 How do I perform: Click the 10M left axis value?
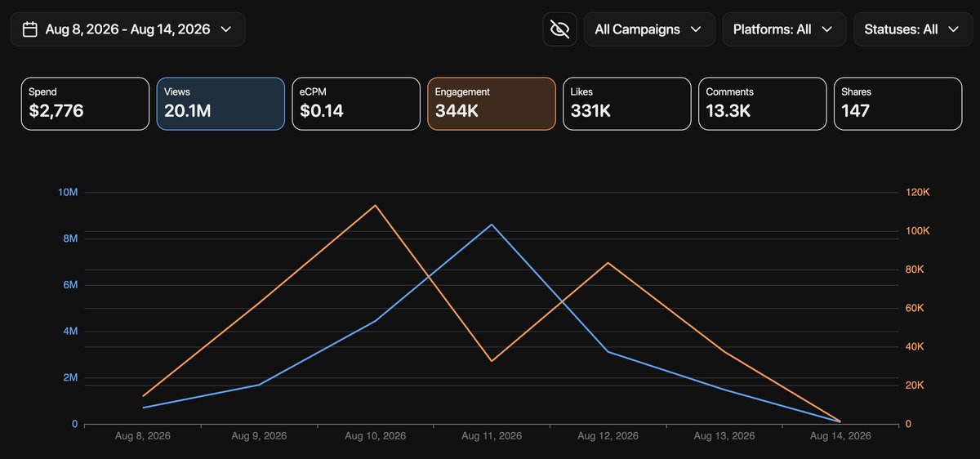pyautogui.click(x=68, y=193)
